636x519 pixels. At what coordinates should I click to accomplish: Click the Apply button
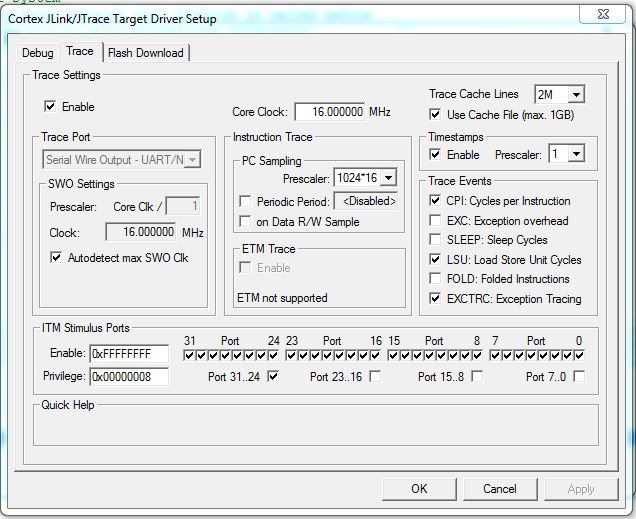tap(581, 489)
